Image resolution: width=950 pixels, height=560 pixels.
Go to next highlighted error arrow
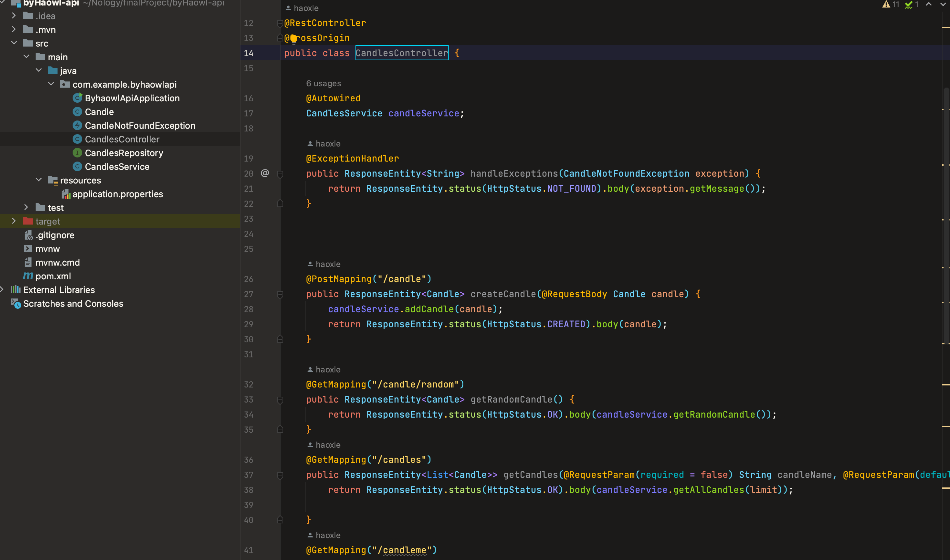tap(942, 4)
